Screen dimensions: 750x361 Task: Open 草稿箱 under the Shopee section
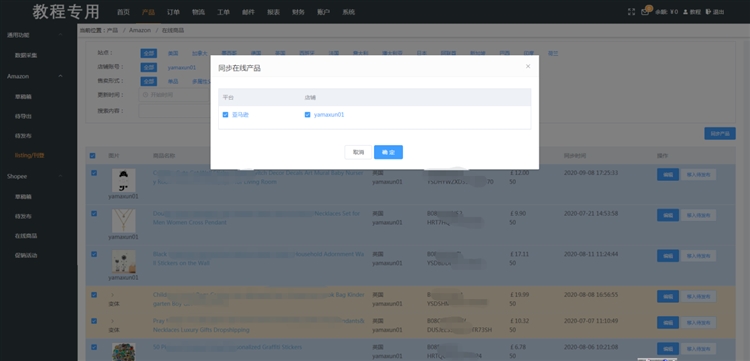click(x=23, y=197)
